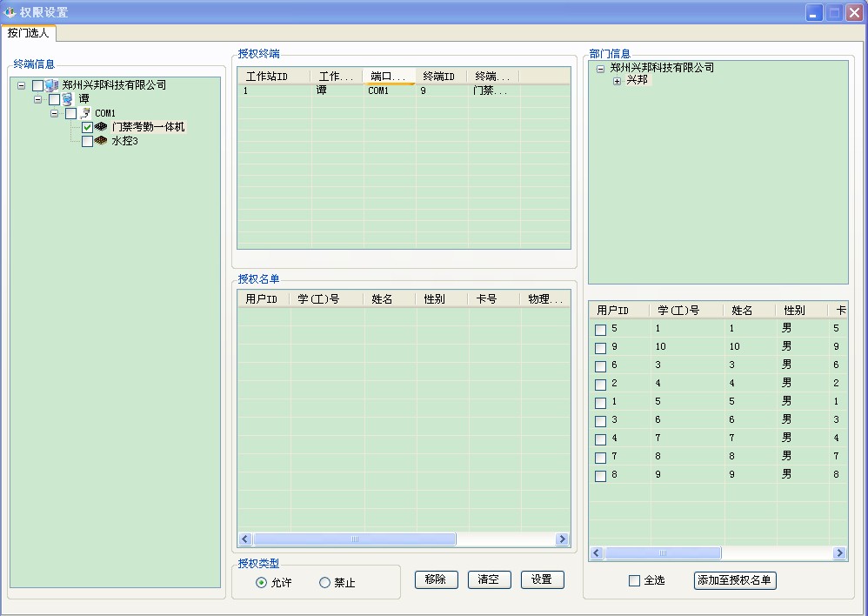Click 谭 cell in 授权终端 table
Image resolution: width=868 pixels, height=616 pixels.
(337, 90)
